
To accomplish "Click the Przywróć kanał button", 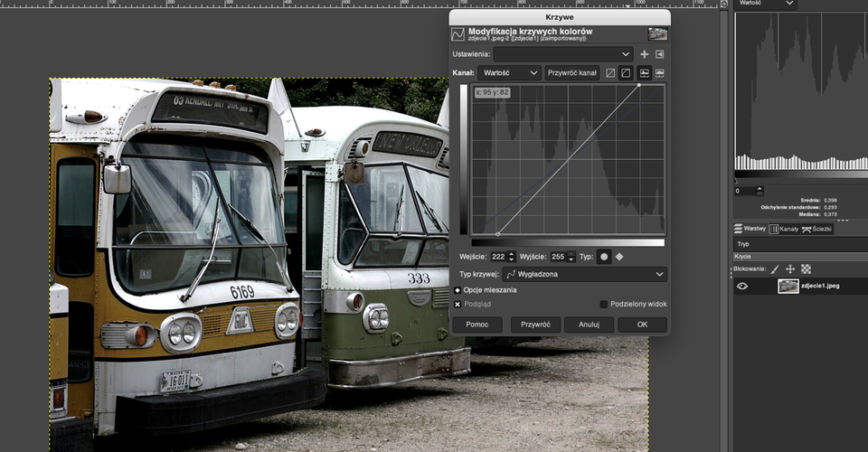I will [x=572, y=73].
